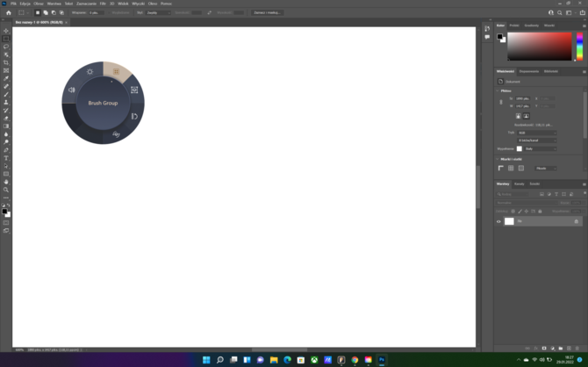Select the highlighted grid segment in radial menu
This screenshot has height=367, width=588.
tap(116, 72)
